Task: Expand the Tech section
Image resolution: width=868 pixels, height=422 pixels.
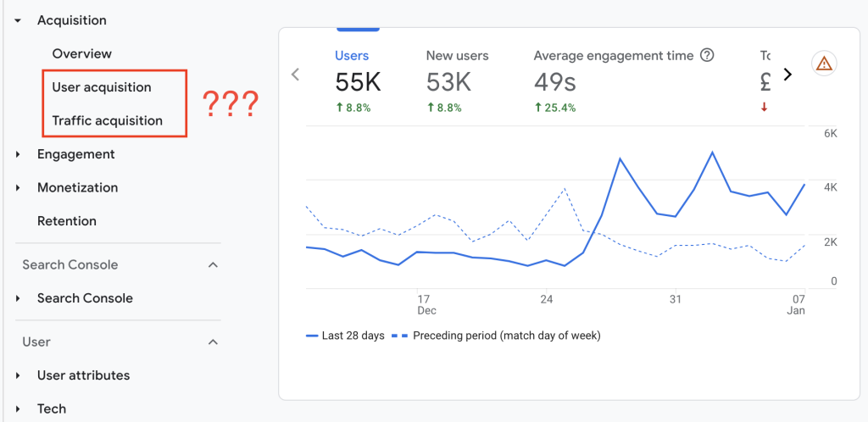Action: point(18,409)
